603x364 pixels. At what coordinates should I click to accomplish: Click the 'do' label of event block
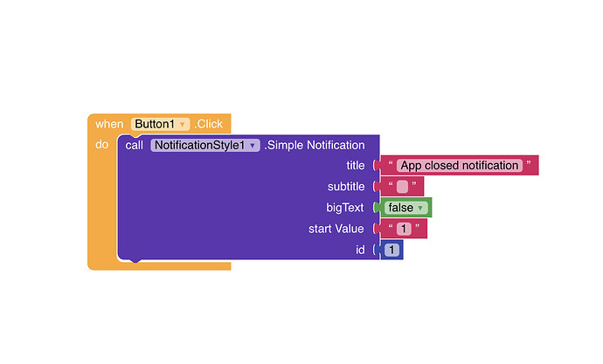[x=102, y=145]
